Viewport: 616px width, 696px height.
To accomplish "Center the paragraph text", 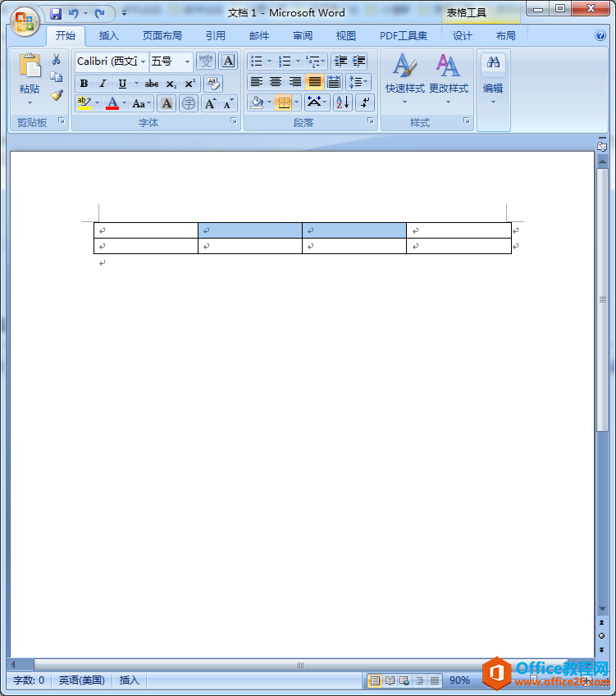I will pos(276,82).
